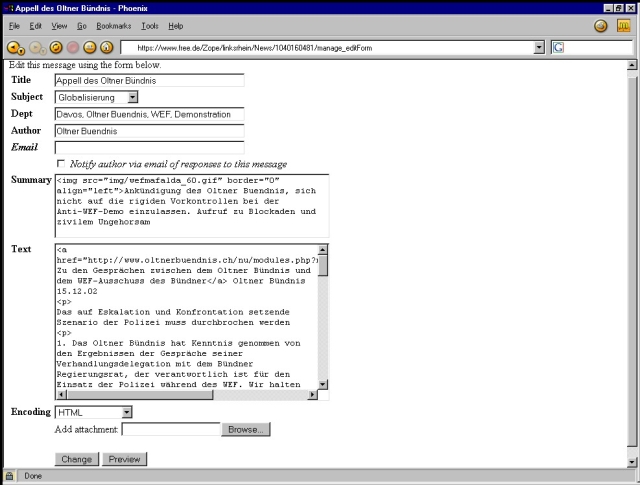The height and width of the screenshot is (485, 640).
Task: Click the padlock security icon in status bar
Action: pos(10,476)
